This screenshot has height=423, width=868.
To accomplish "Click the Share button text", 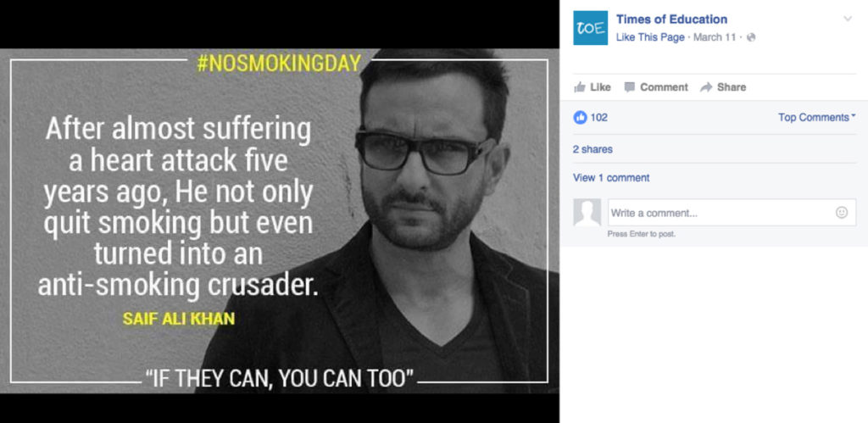I will coord(732,87).
